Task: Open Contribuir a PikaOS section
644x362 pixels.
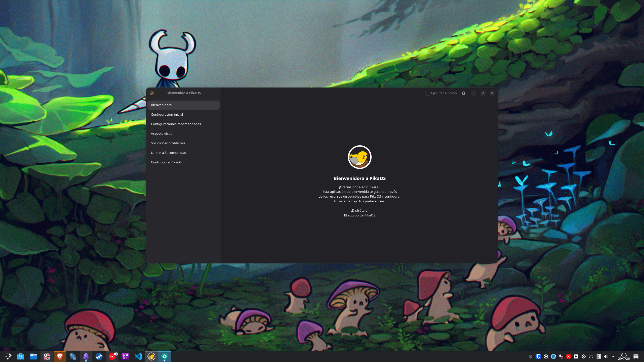Action: [183, 162]
